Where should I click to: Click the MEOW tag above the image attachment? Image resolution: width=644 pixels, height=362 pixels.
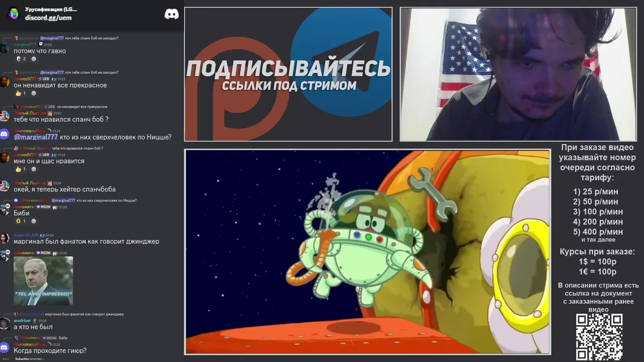43,253
